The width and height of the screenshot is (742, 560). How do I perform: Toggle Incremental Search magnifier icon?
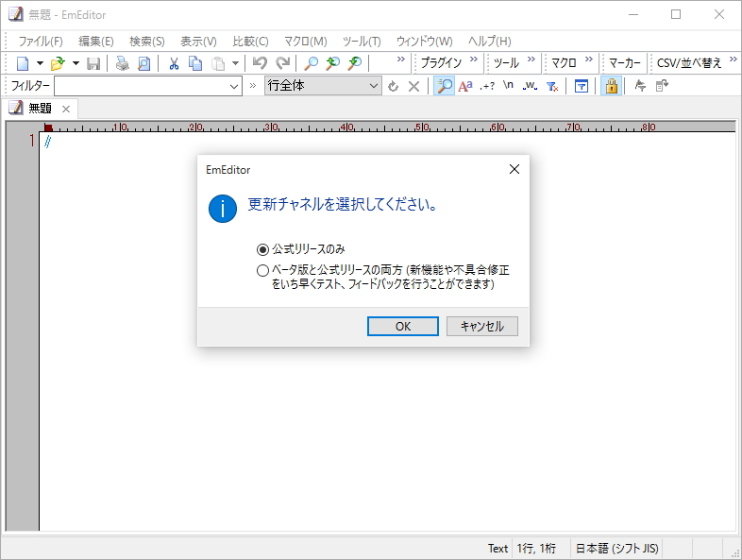(445, 86)
